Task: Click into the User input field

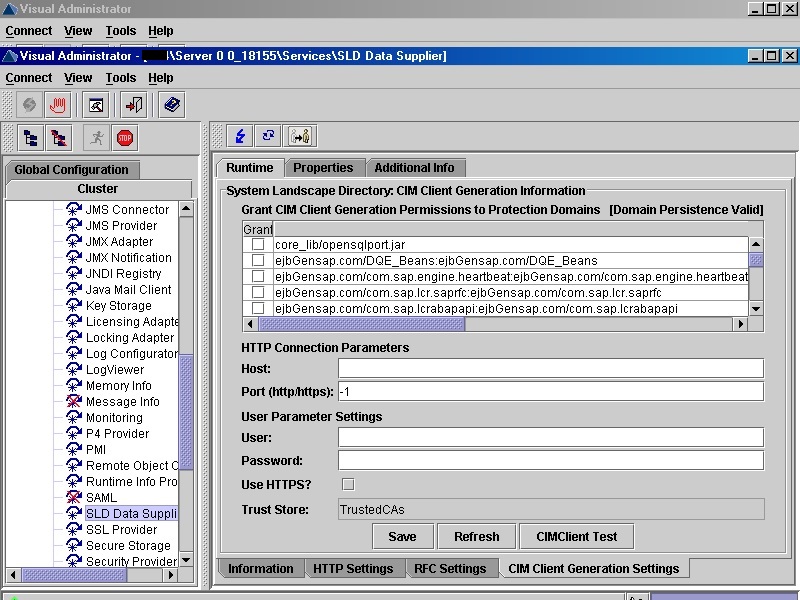Action: click(x=551, y=437)
